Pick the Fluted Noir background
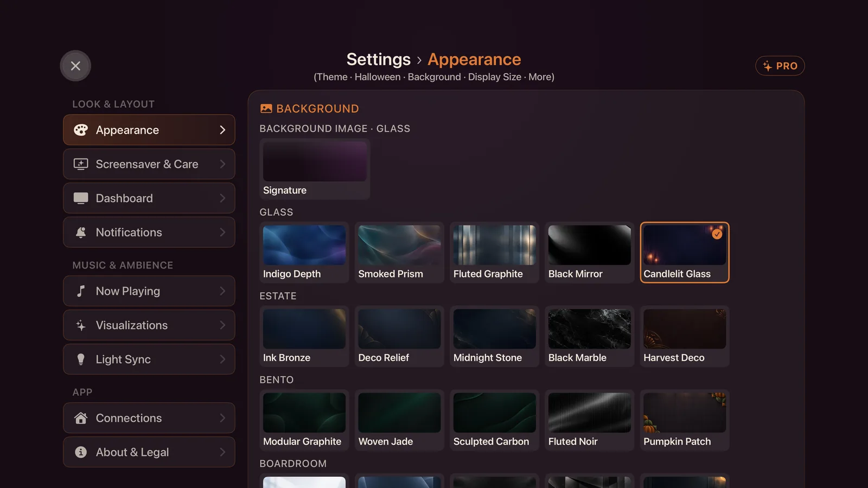Screen dimensions: 868x488 [590, 420]
